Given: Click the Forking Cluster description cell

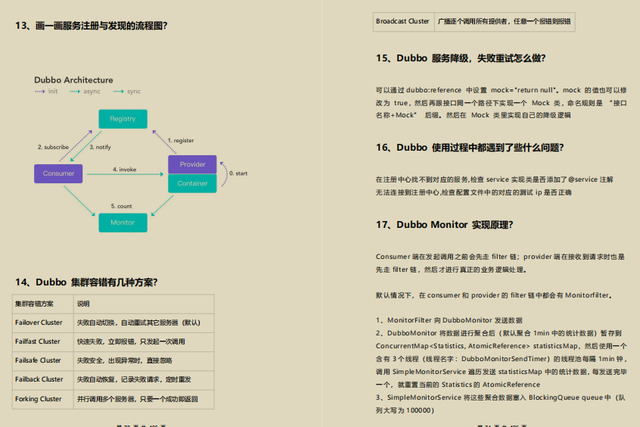Looking at the screenshot, I should pos(144,399).
